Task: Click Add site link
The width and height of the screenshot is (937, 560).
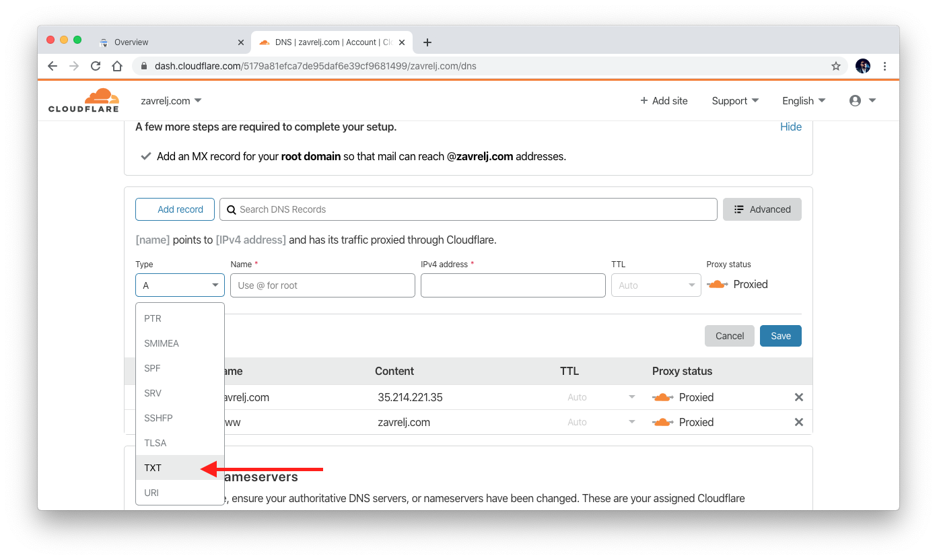Action: (x=664, y=101)
